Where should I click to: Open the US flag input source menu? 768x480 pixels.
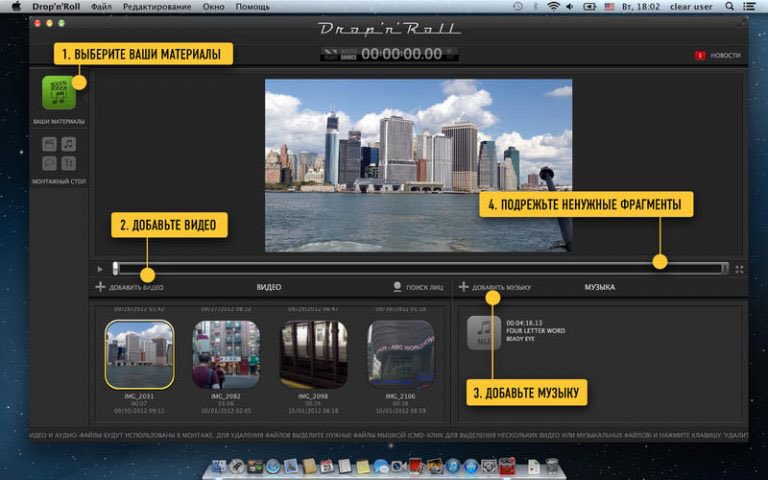point(609,6)
